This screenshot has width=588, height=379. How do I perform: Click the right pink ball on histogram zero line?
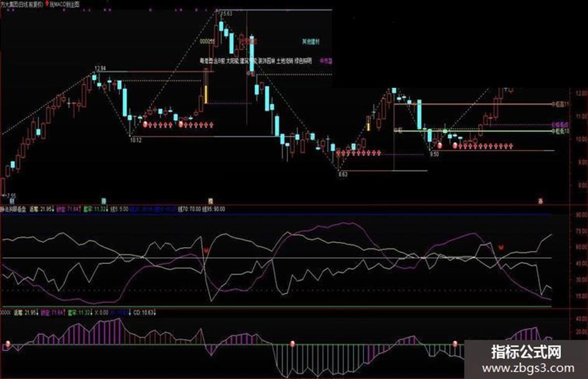pos(455,344)
